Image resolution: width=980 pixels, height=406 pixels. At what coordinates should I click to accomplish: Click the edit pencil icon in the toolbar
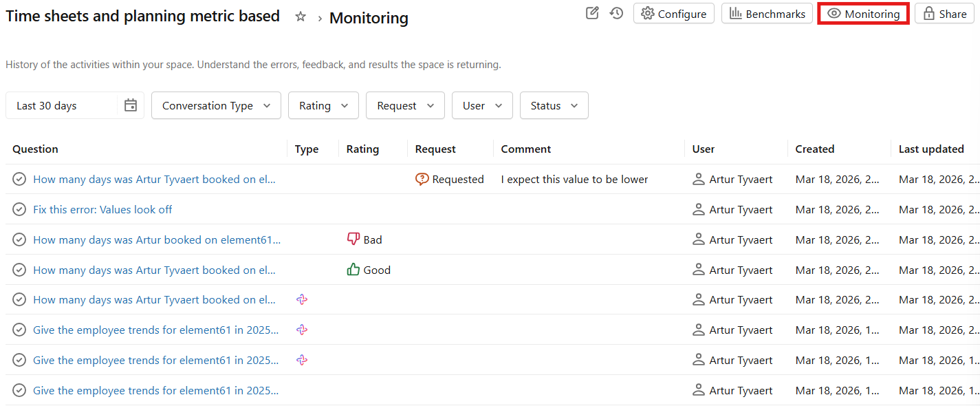coord(592,13)
